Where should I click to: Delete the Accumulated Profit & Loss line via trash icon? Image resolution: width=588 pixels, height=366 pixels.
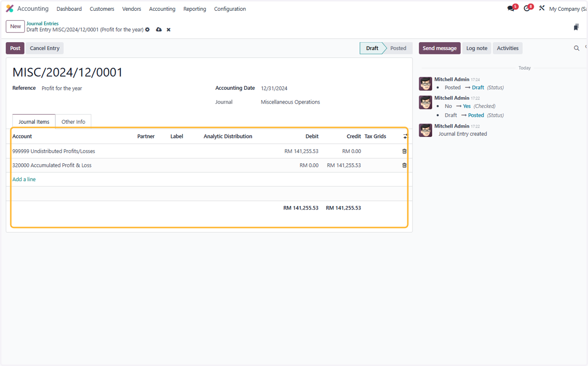[x=404, y=165]
